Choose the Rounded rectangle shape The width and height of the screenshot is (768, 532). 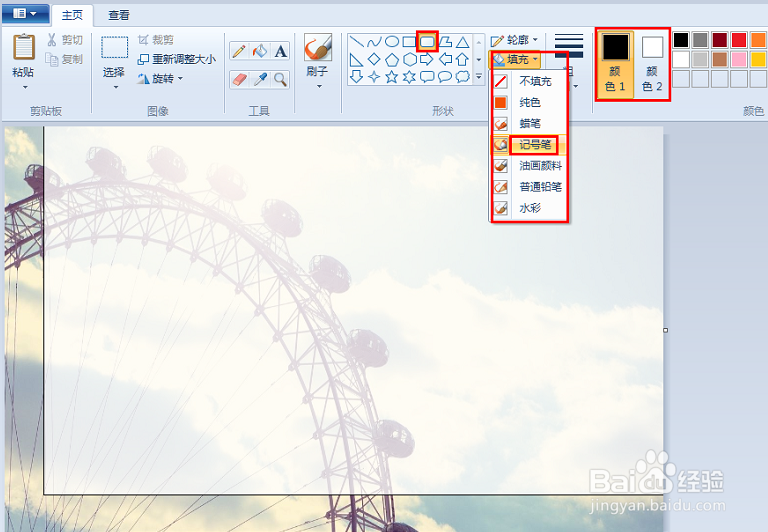[x=427, y=42]
